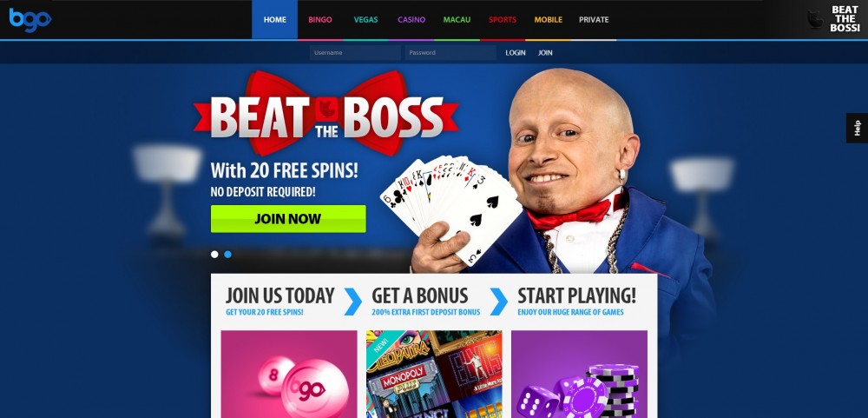Focus the Username input field
The height and width of the screenshot is (418, 868).
click(x=355, y=53)
